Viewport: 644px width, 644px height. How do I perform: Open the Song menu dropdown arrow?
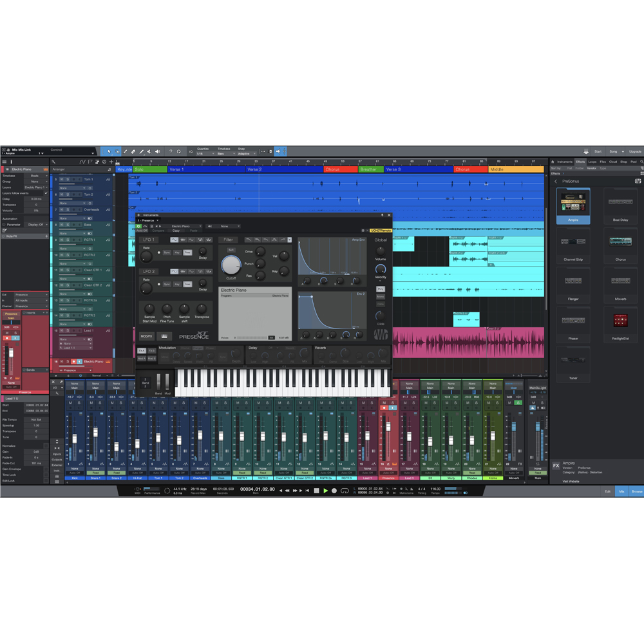[x=623, y=151]
